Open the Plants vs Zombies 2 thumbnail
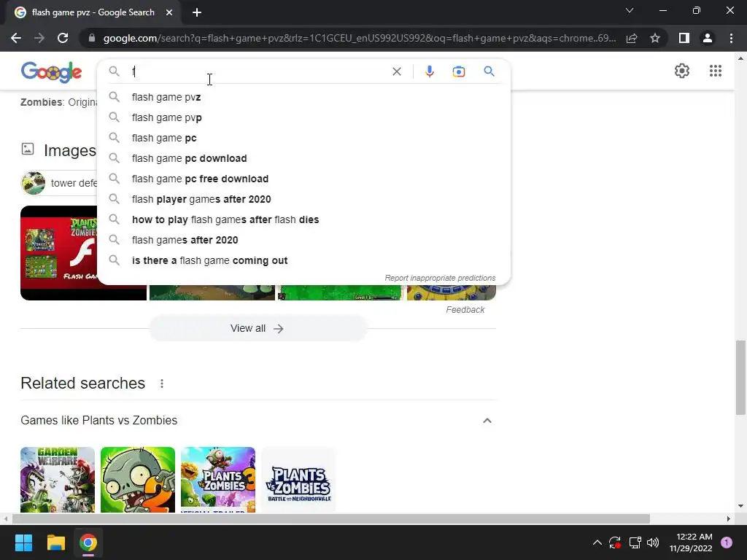 click(138, 480)
